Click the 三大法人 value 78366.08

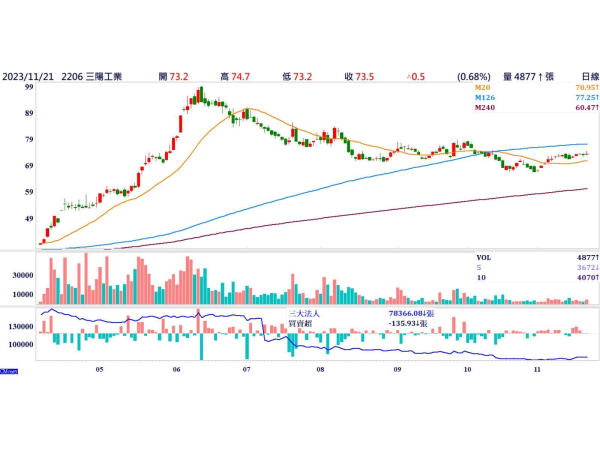coord(411,314)
